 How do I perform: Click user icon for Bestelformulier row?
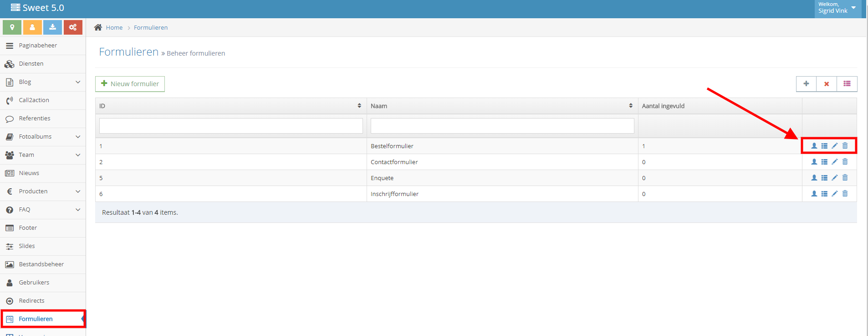tap(814, 146)
